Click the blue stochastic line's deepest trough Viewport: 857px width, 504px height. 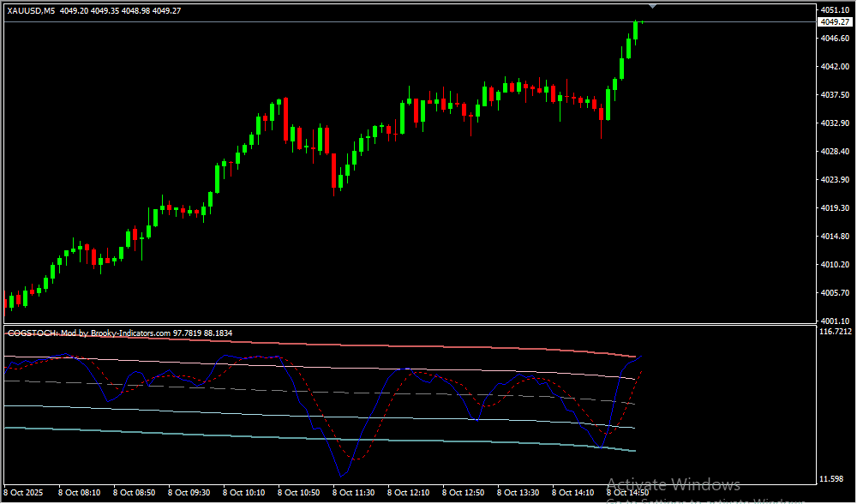(x=343, y=475)
